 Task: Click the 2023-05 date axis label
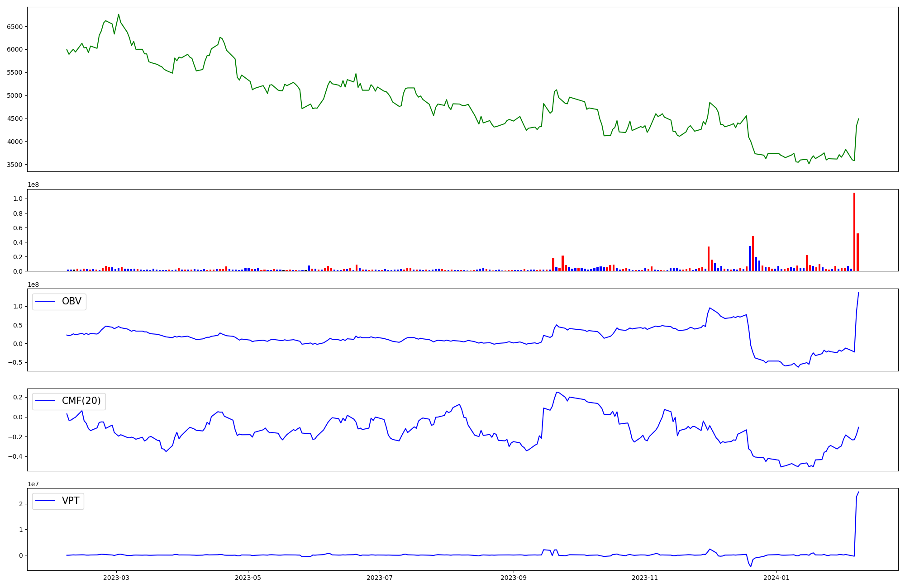click(x=248, y=578)
